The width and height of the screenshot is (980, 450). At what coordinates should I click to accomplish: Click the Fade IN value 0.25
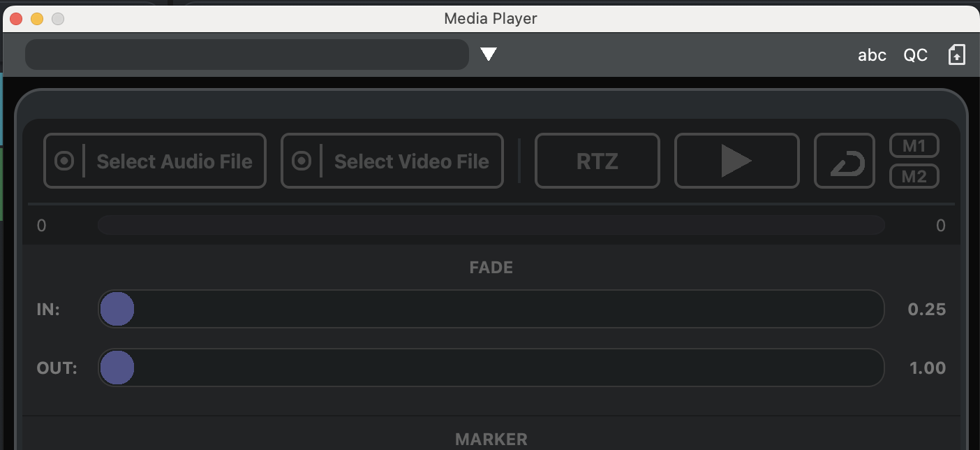[x=926, y=309]
